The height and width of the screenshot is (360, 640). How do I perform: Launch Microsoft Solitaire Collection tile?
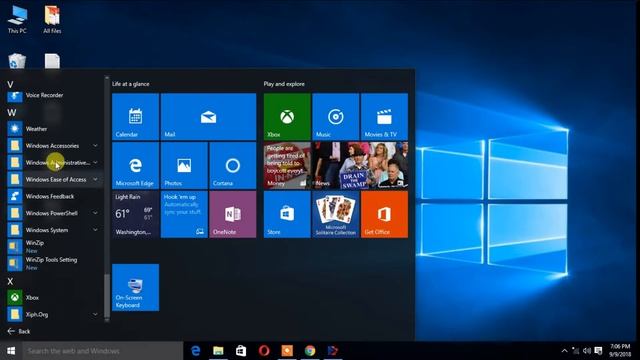click(336, 214)
